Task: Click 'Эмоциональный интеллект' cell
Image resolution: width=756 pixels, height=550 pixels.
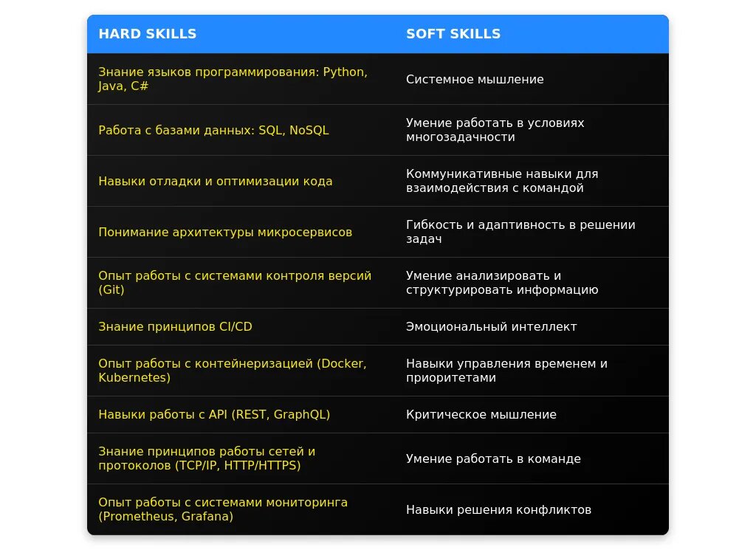Action: click(x=532, y=327)
